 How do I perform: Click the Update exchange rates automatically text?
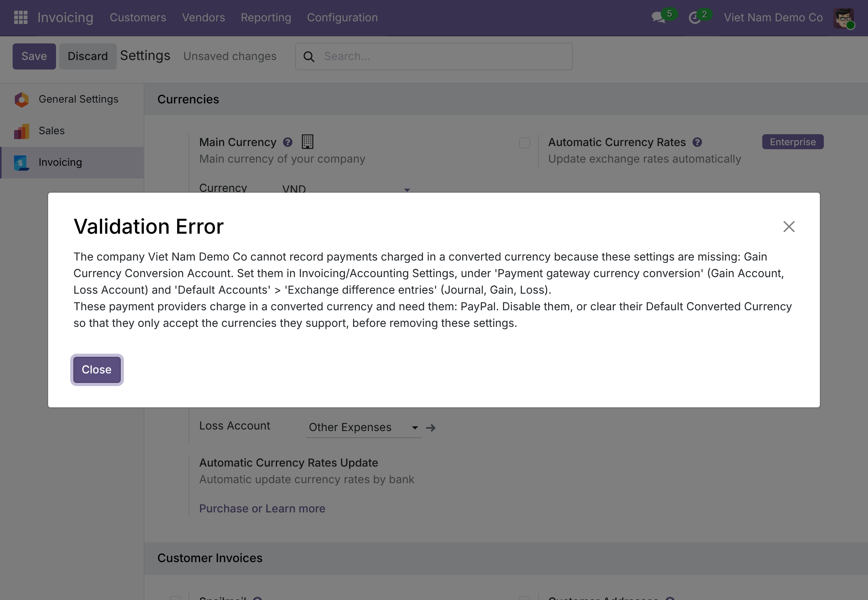[x=645, y=159]
